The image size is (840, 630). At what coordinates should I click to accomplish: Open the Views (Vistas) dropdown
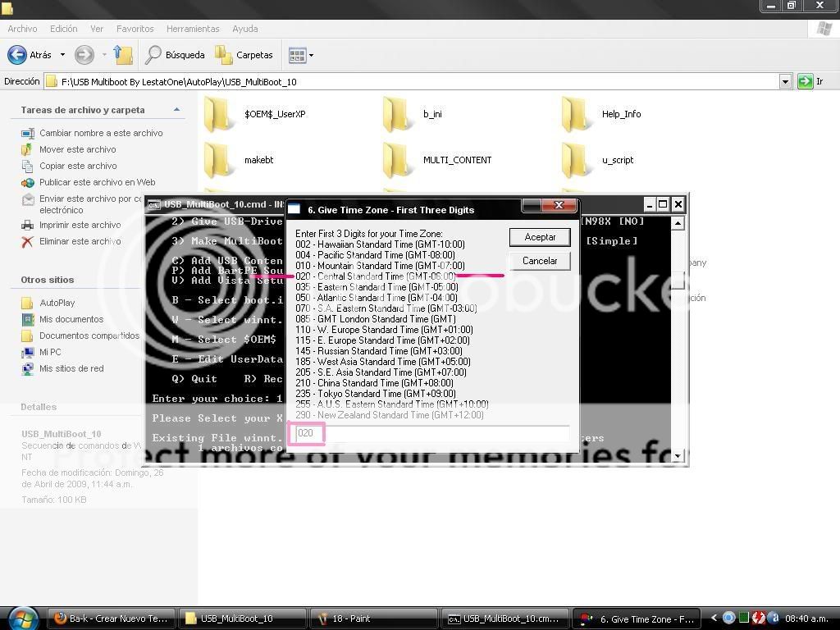tap(300, 55)
